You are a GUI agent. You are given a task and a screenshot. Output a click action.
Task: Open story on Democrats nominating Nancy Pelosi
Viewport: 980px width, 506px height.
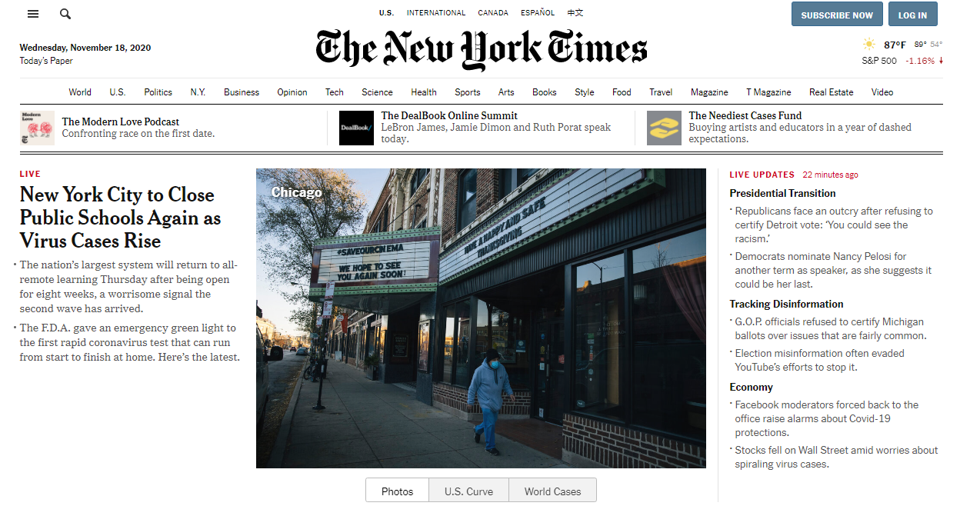pyautogui.click(x=833, y=270)
